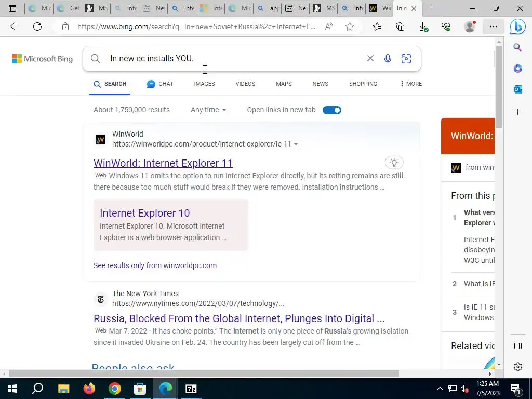Select the SEARCH tab
Screen dimensions: 532x399
(110, 84)
